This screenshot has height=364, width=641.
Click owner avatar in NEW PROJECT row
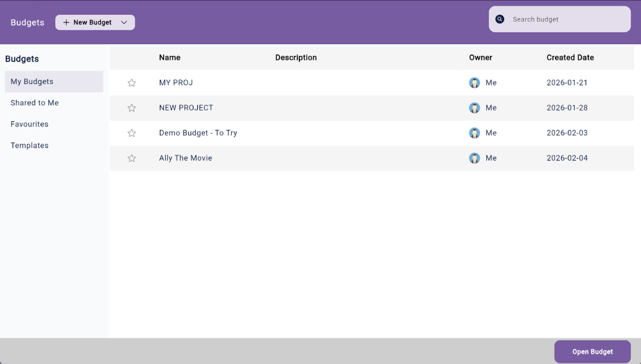click(x=475, y=108)
